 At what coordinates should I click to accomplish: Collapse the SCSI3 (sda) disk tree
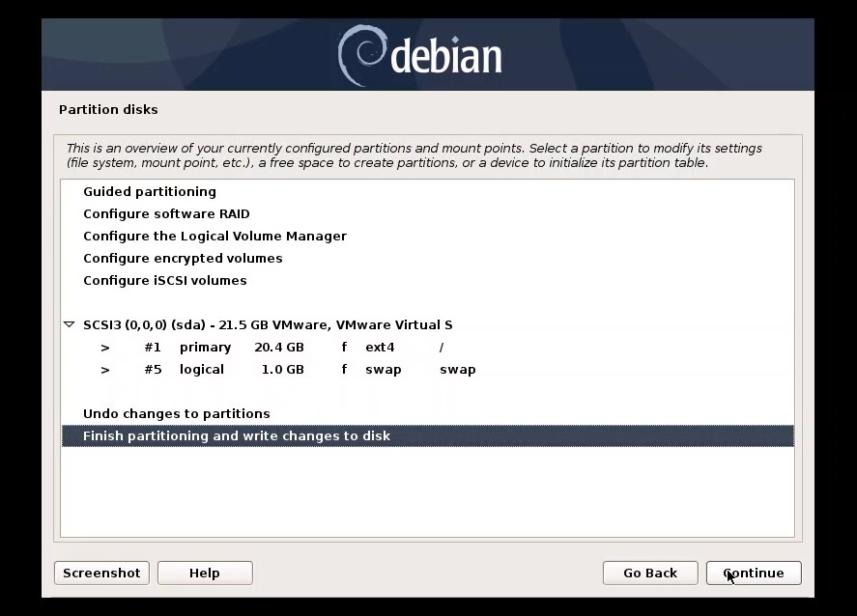69,325
